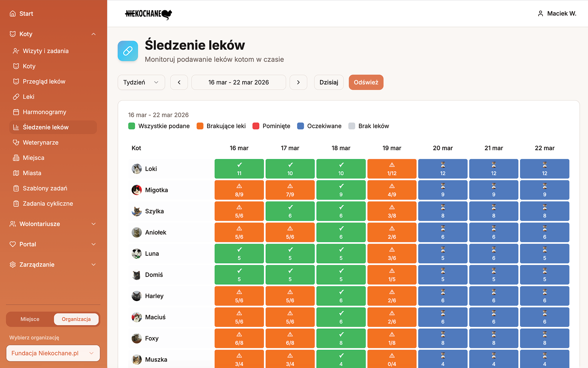Image resolution: width=588 pixels, height=368 pixels.
Task: Click Loki's cat avatar thumbnail
Action: pyautogui.click(x=137, y=169)
